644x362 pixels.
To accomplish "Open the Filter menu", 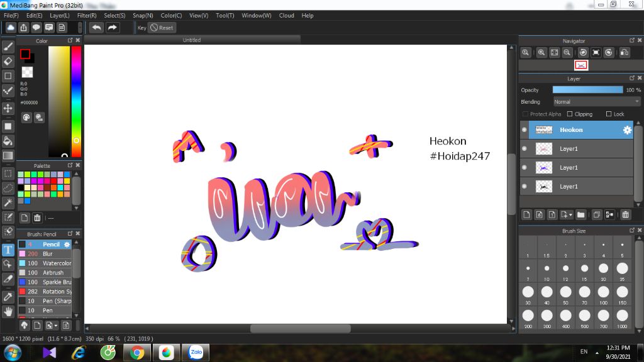I will tap(87, 16).
